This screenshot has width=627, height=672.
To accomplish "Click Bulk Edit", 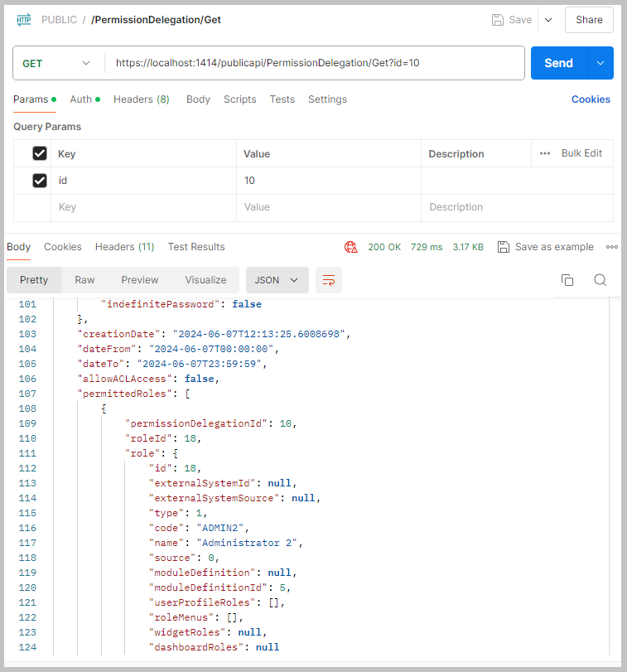I will [x=581, y=153].
